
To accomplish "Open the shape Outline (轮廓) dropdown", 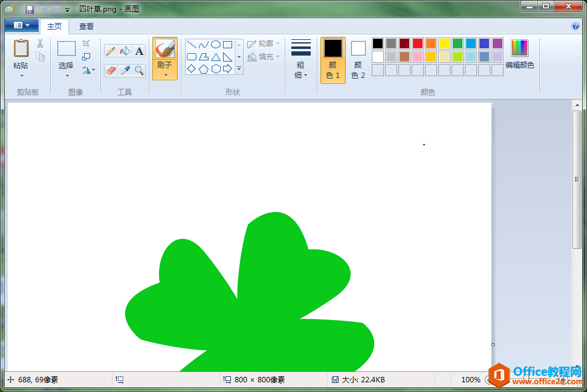I will click(264, 43).
